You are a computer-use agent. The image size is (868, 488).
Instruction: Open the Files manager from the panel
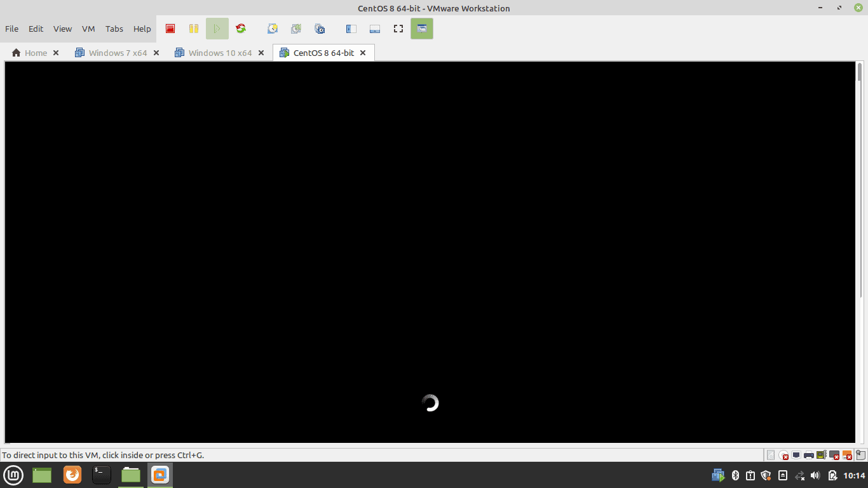[131, 475]
